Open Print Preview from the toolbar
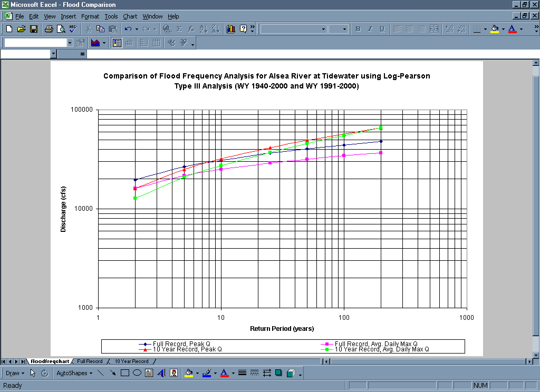This screenshot has height=392, width=540. click(x=61, y=29)
